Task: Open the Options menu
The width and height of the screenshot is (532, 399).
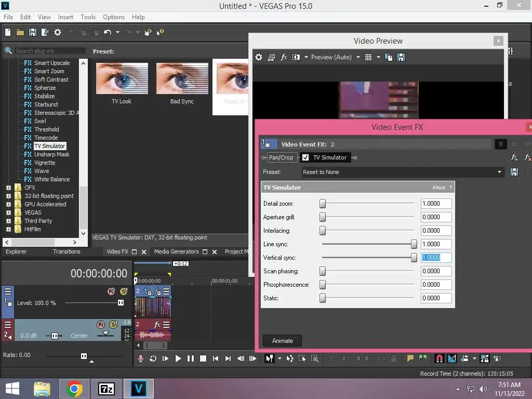Action: pos(114,17)
